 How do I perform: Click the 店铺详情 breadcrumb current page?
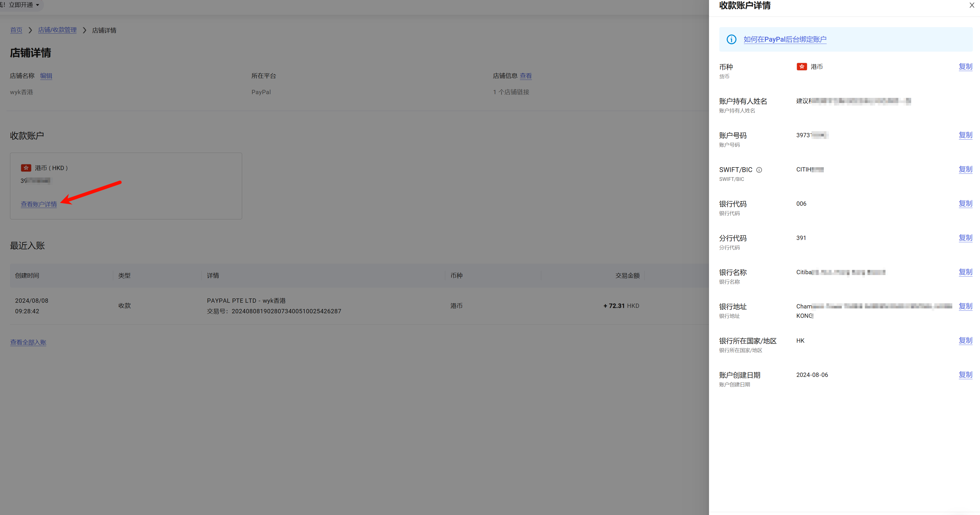coord(104,31)
